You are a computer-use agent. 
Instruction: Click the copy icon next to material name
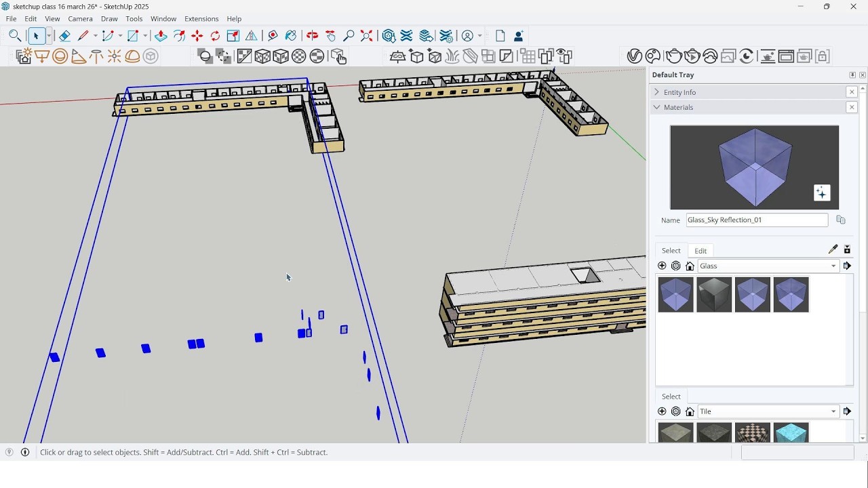(x=841, y=220)
